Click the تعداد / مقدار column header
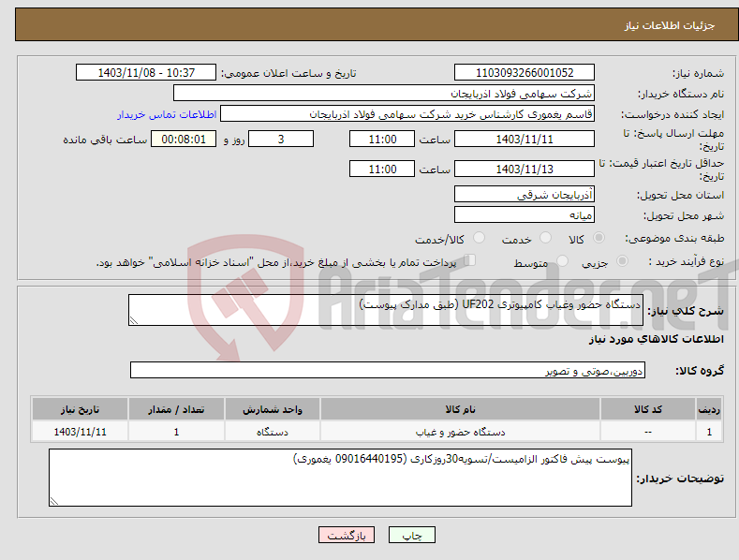Image resolution: width=739 pixels, height=560 pixels. point(176,409)
